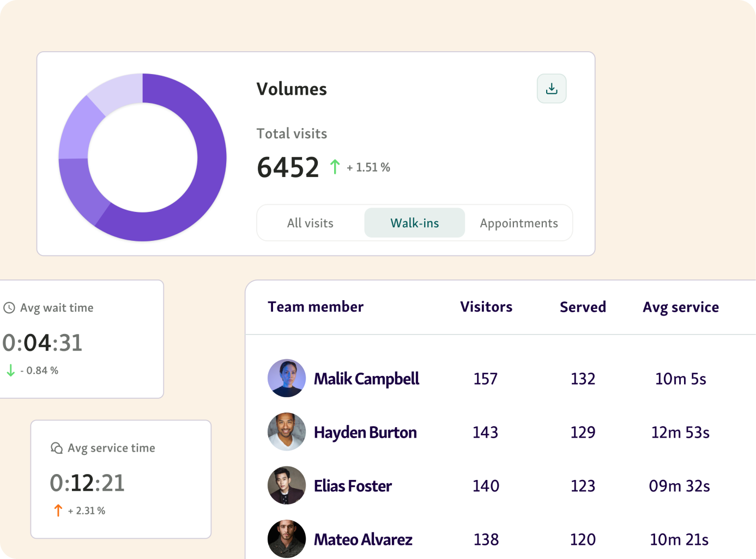Sort by the Avg service column header
This screenshot has width=756, height=559.
[681, 307]
